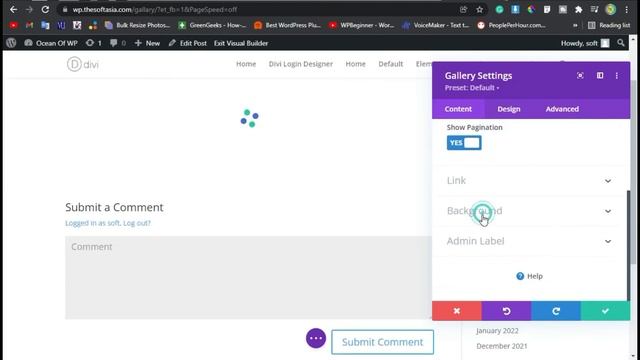Screen dimensions: 640x360
Task: Expand the Link settings section
Action: click(x=529, y=180)
